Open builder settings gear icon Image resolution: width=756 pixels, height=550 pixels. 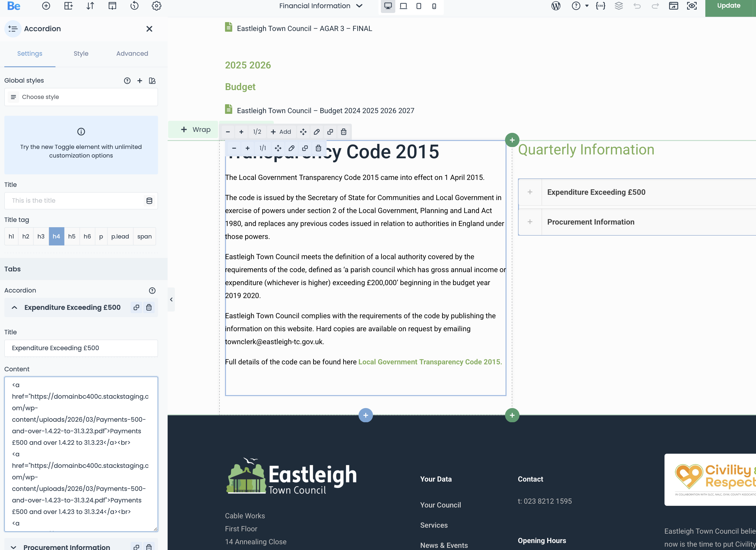pos(156,6)
